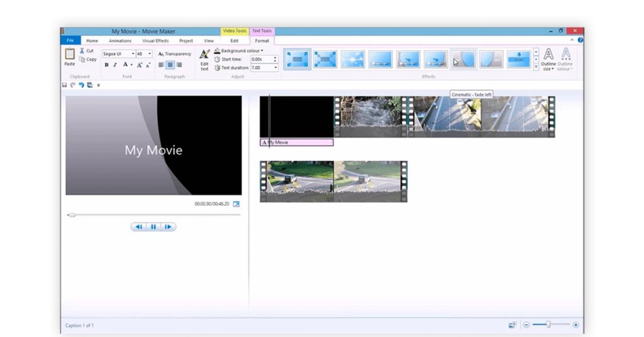Click the undo arrow in quick access toolbar
Viewport: 644px width, 337px height.
81,85
